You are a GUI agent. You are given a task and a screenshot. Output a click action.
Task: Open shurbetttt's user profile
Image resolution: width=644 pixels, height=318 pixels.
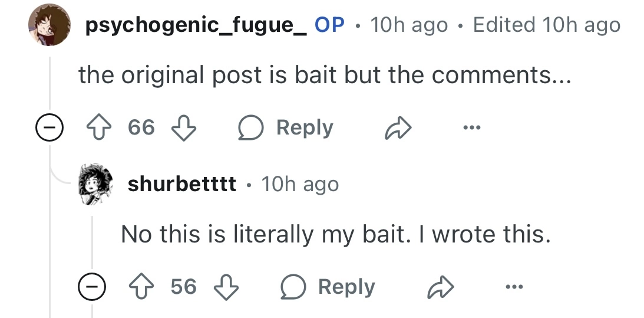[182, 185]
